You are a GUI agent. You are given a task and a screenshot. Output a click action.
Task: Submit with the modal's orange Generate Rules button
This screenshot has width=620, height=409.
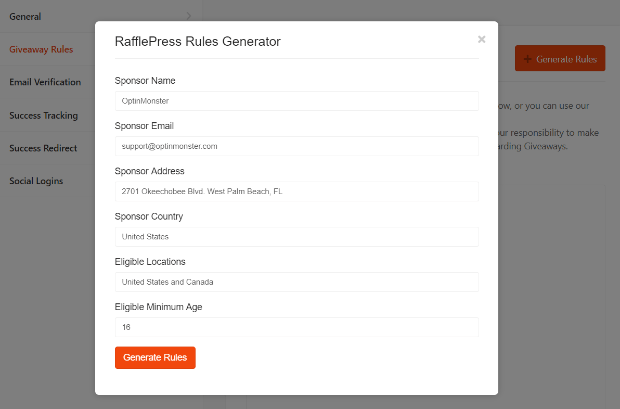click(x=155, y=358)
